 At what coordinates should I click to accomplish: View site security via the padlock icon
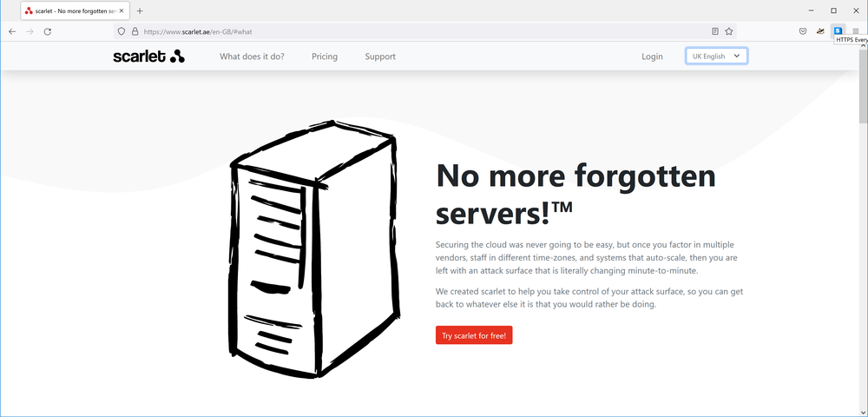[135, 31]
